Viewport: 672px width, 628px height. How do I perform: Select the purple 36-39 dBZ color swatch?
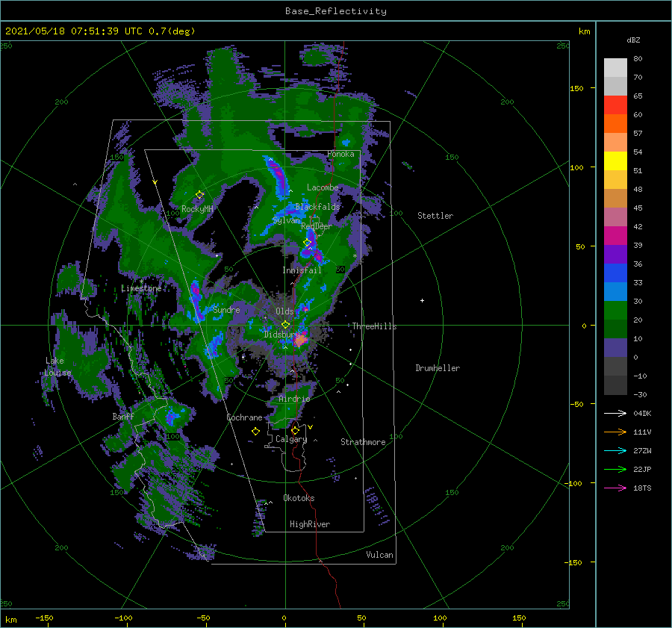click(x=615, y=255)
